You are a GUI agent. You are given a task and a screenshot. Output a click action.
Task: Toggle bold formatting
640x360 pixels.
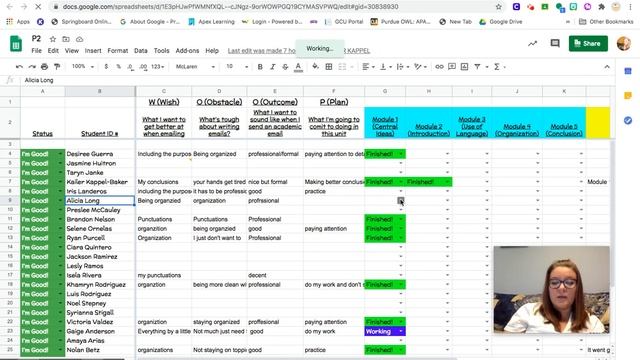pos(260,67)
